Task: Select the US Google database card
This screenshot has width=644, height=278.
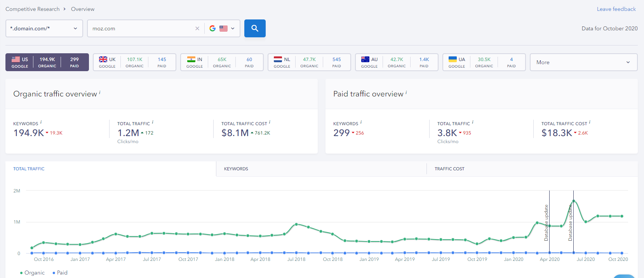Action: pyautogui.click(x=47, y=62)
